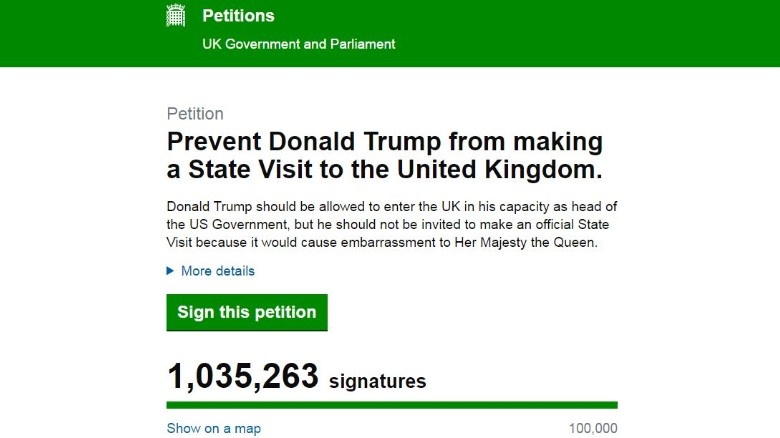Expand the More details disclosure triangle

(x=171, y=271)
